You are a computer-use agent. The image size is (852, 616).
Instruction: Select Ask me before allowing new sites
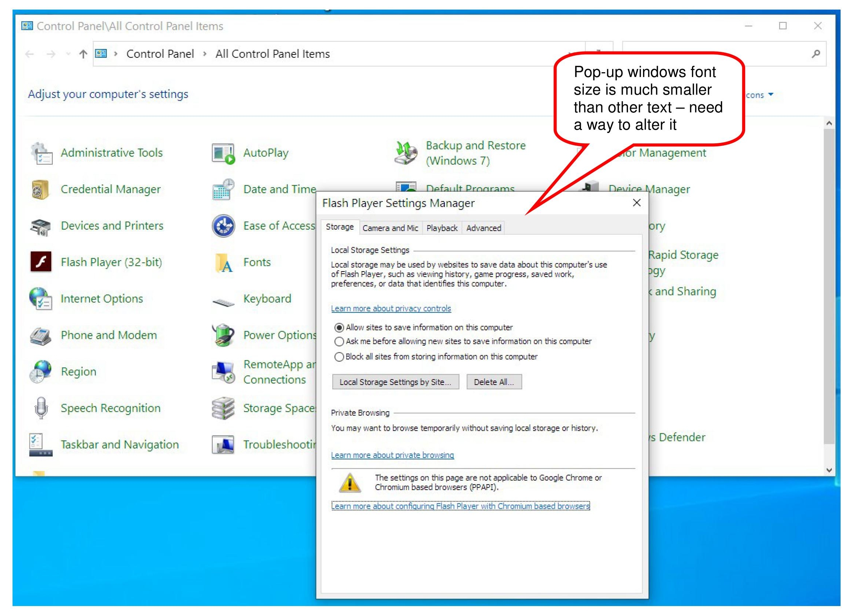(x=339, y=342)
